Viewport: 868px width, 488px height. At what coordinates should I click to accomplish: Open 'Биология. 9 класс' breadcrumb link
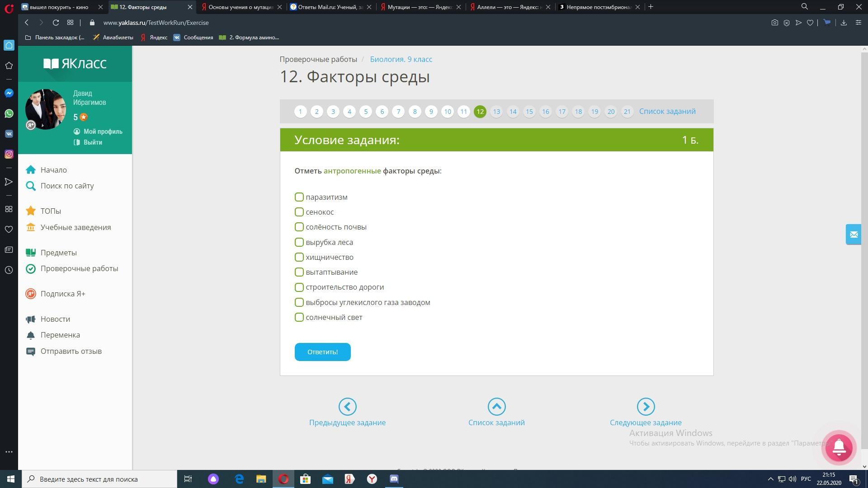tap(401, 59)
